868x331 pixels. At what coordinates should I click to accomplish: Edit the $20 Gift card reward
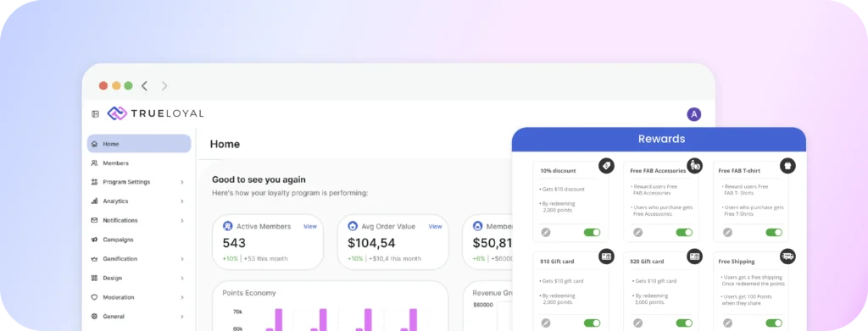(637, 323)
